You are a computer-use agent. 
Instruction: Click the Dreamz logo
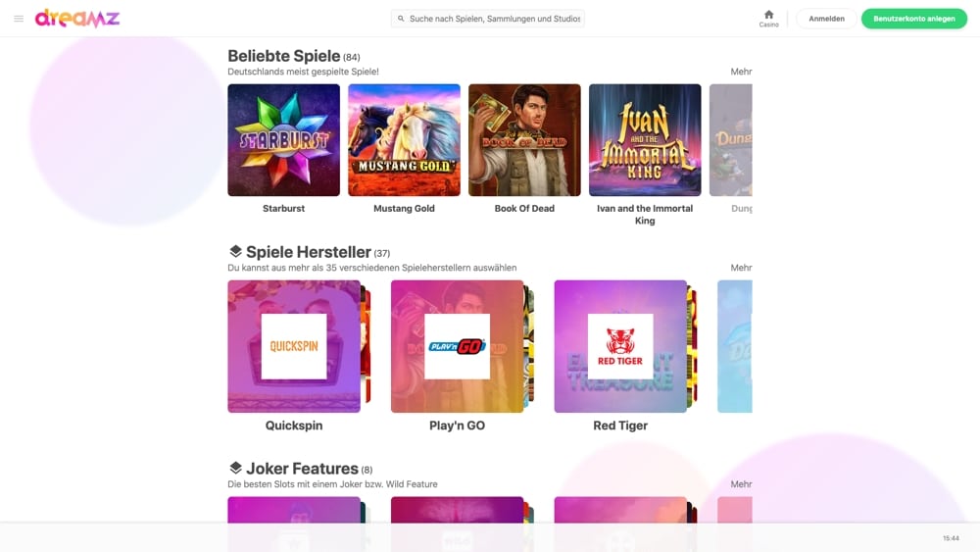pos(76,18)
